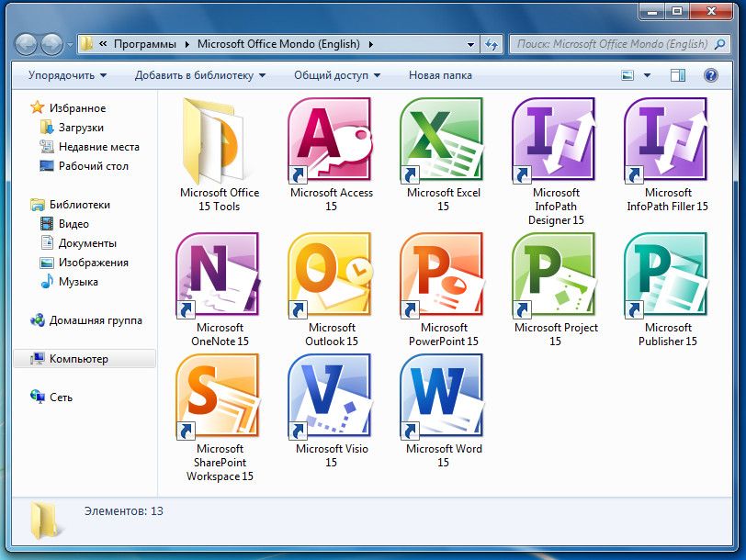Select the Microsoft OneNote 15 icon
This screenshot has width=746, height=560.
(x=219, y=275)
